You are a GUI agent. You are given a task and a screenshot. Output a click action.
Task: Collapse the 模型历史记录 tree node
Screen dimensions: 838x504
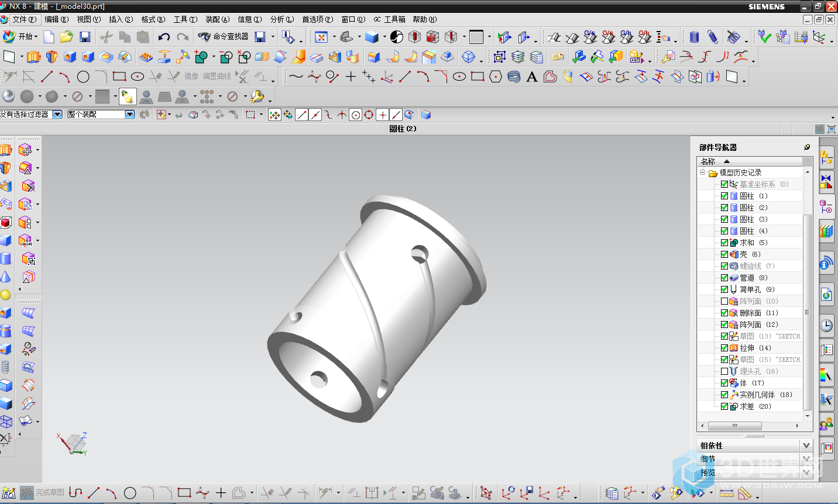(702, 172)
